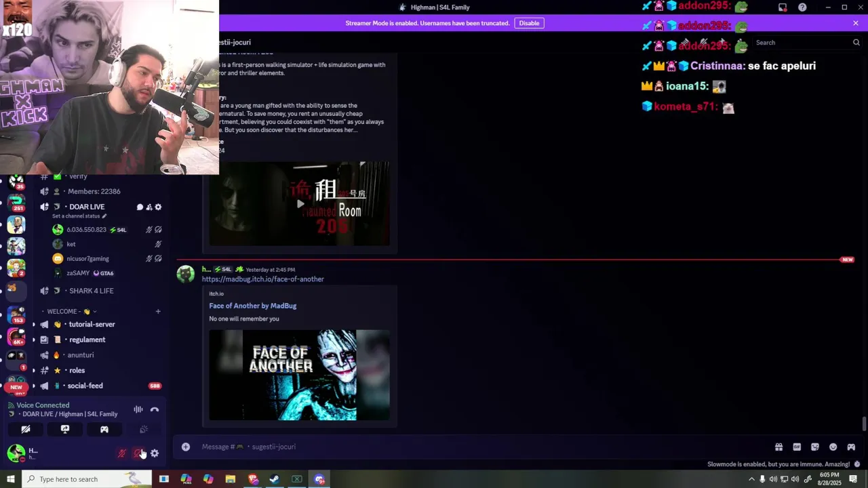Click the NEW unread indicator in server list
The width and height of the screenshot is (868, 488).
coord(16,387)
